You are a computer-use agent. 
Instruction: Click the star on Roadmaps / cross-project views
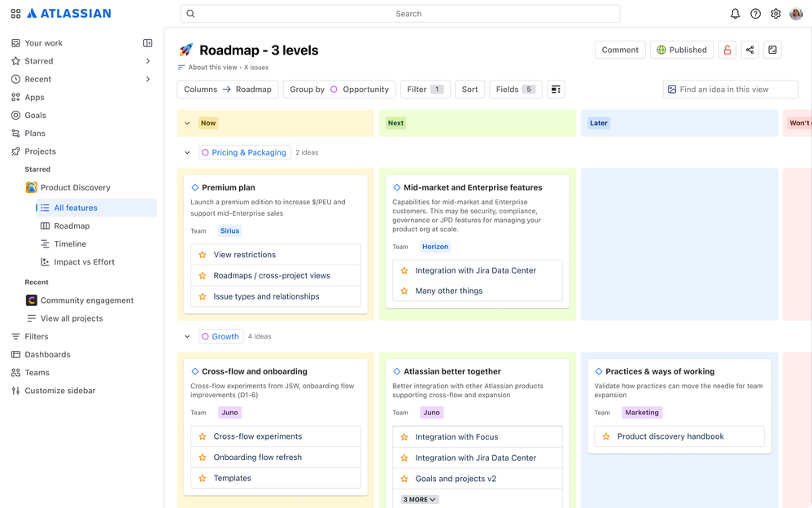point(203,276)
